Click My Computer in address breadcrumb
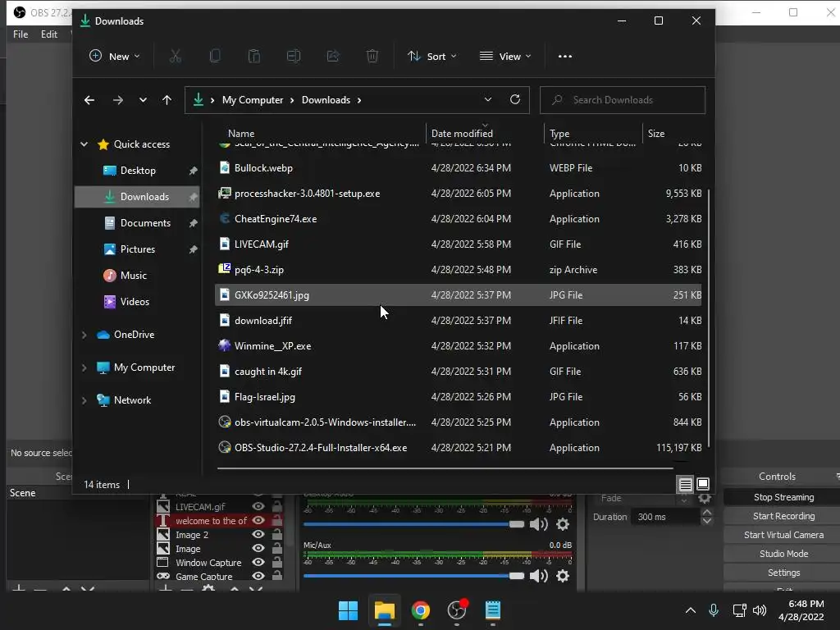Image resolution: width=840 pixels, height=630 pixels. [253, 100]
